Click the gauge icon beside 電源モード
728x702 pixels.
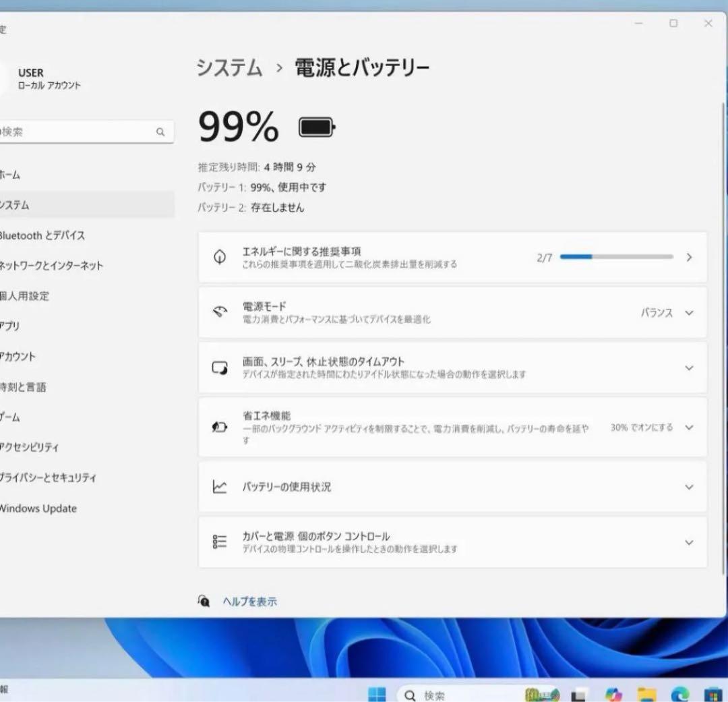click(218, 312)
